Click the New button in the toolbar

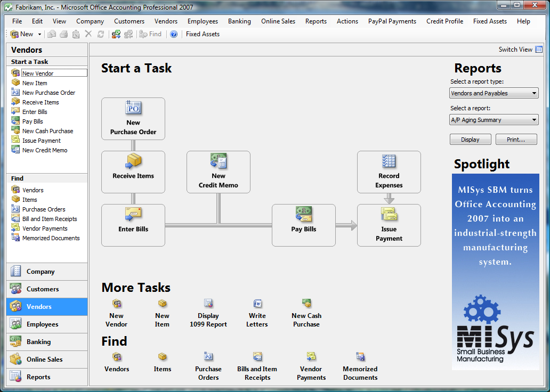pos(22,34)
